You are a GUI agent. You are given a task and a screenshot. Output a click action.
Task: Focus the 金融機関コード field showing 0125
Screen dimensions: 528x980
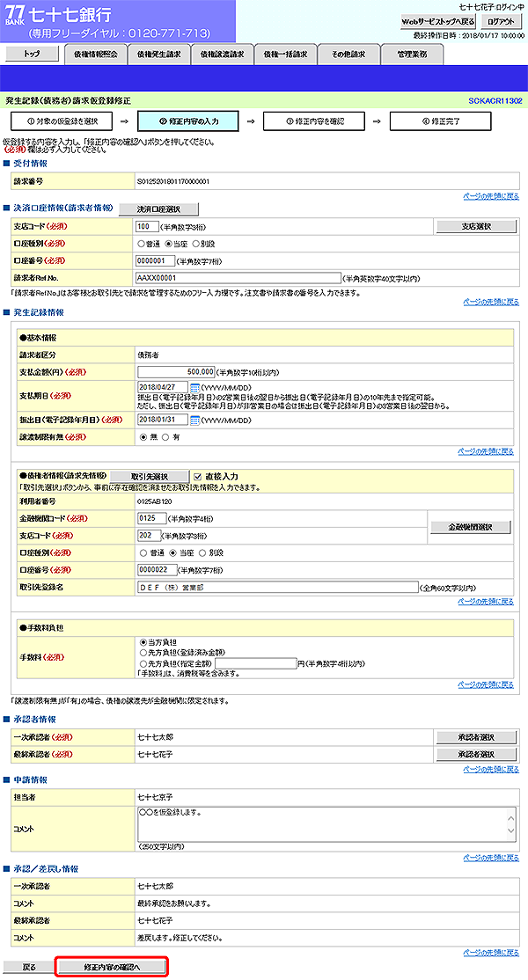pos(152,519)
